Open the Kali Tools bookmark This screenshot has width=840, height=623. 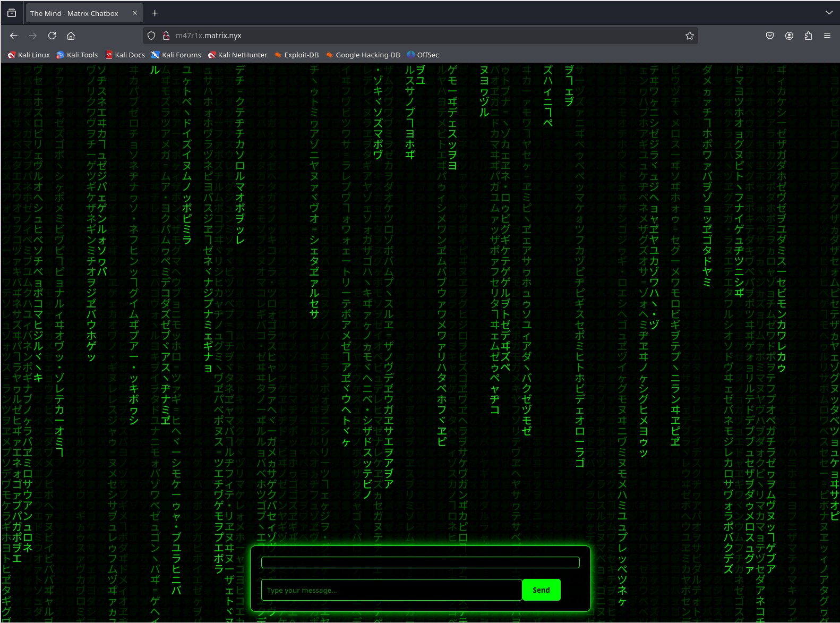(x=77, y=55)
